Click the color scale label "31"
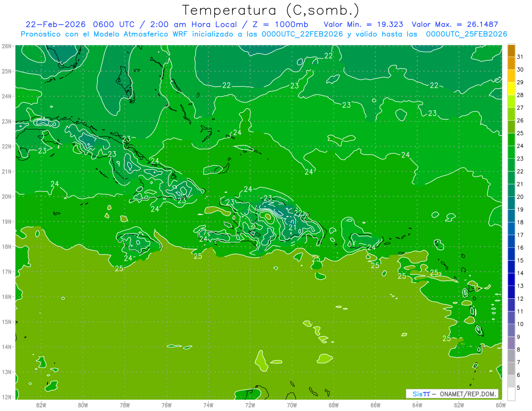Screen dimensions: 532x411 520,57
